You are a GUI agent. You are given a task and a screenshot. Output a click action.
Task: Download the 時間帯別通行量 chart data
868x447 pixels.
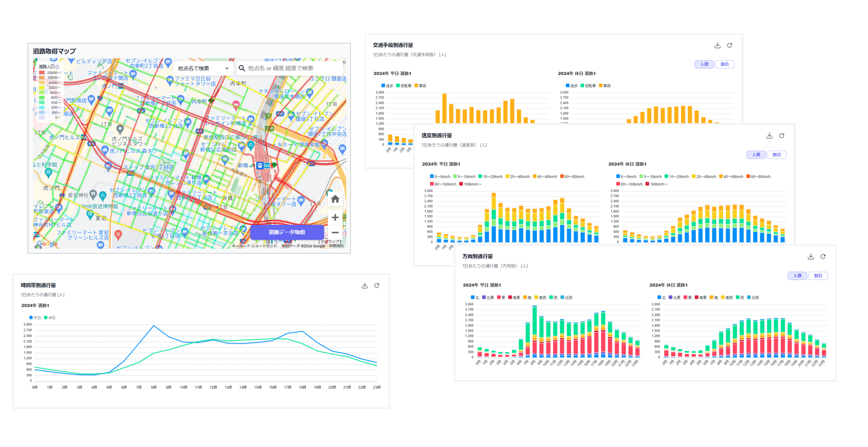pyautogui.click(x=364, y=285)
